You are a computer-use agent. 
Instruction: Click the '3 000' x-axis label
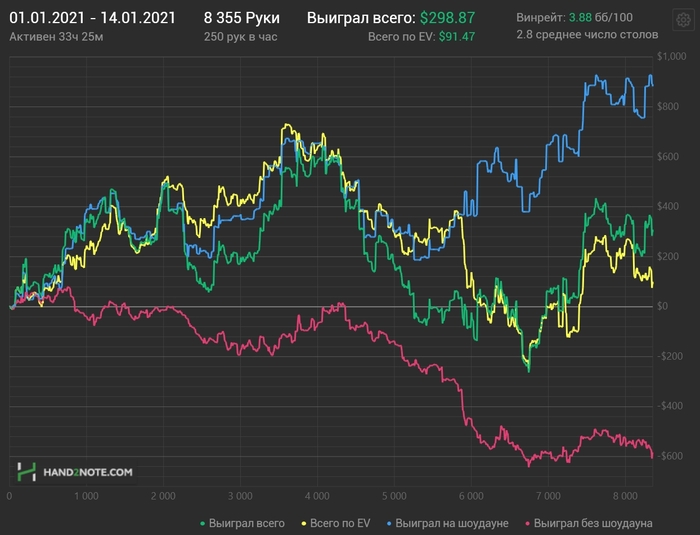click(240, 496)
